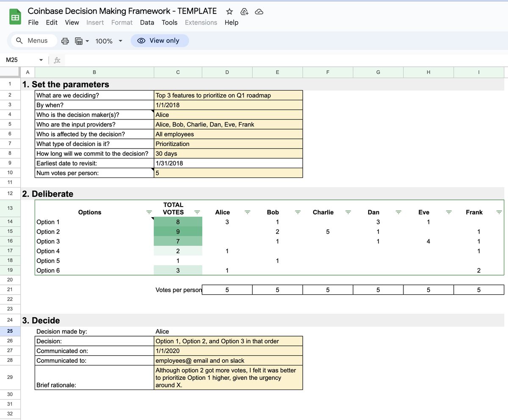
Task: Click the paint format icon in toolbar
Action: [78, 40]
